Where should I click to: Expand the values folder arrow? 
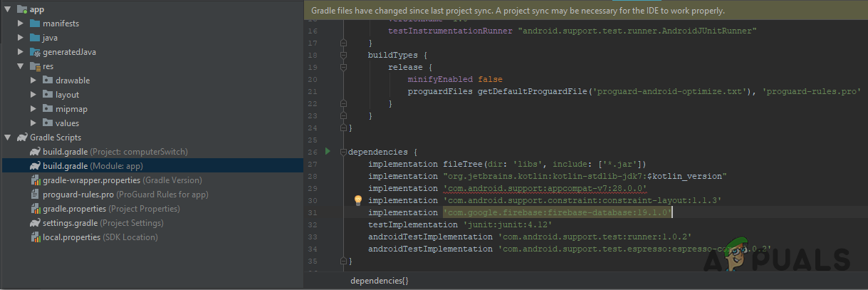(x=33, y=123)
